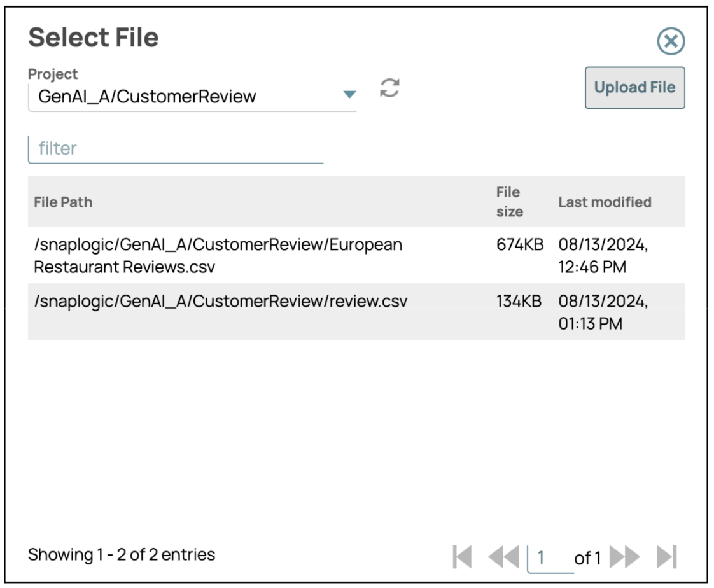Jump to the last page of entries
This screenshot has width=714, height=588.
[x=666, y=557]
